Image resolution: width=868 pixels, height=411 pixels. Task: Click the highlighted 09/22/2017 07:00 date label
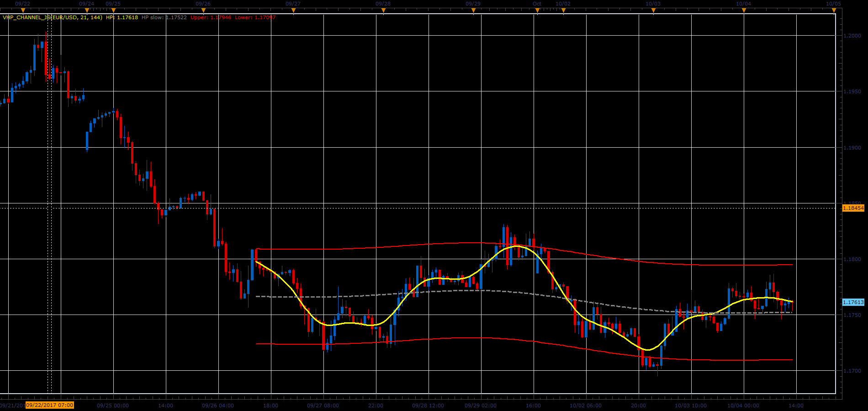(x=50, y=405)
